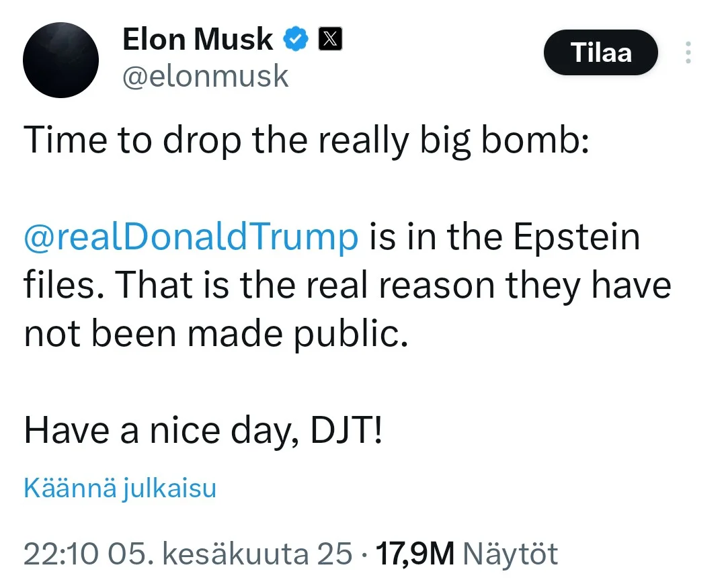Open the @realDonaldTrump mention

[191, 238]
